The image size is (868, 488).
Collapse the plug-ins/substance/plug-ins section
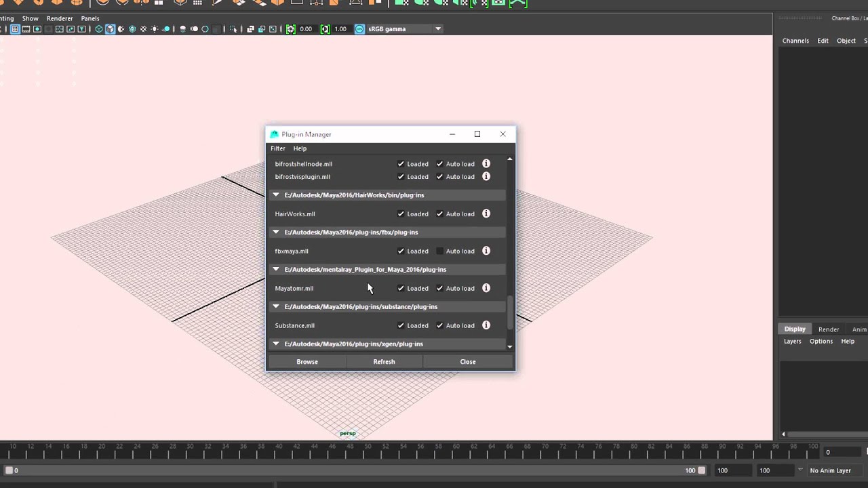point(276,306)
